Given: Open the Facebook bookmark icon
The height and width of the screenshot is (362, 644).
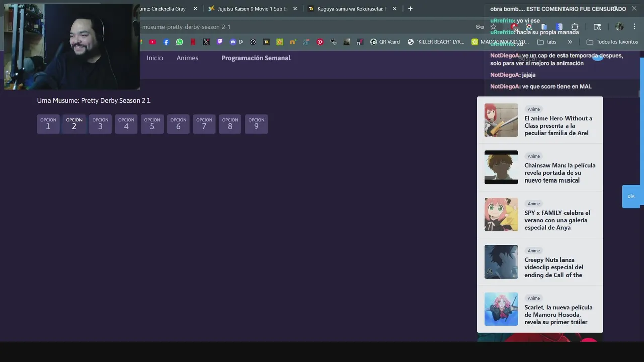Looking at the screenshot, I should click(166, 42).
